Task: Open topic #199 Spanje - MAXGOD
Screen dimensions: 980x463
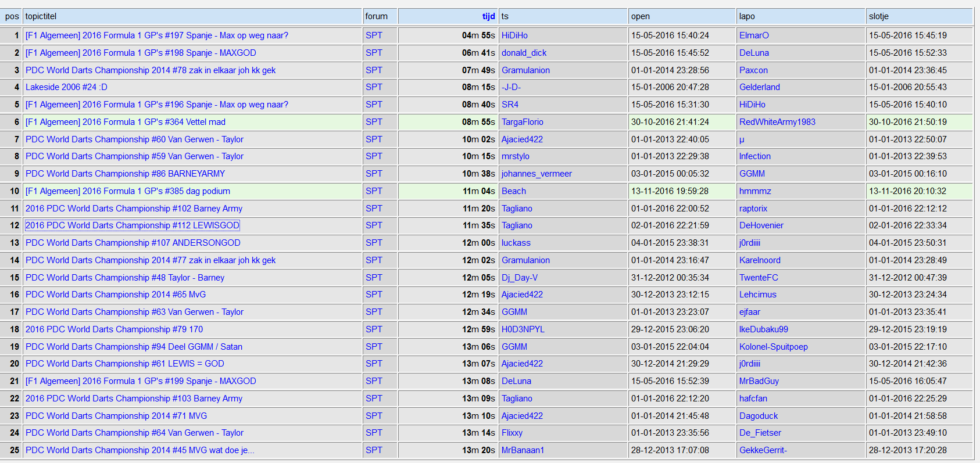Action: [x=141, y=381]
